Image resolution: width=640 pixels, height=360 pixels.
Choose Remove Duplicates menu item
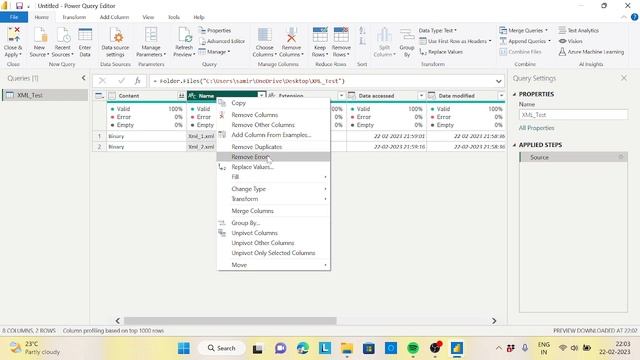pos(273,147)
